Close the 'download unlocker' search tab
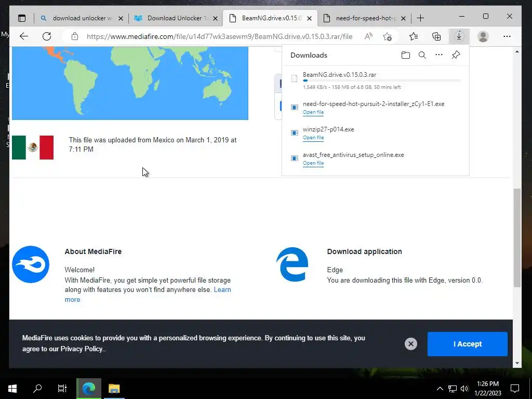The image size is (532, 399). (121, 18)
